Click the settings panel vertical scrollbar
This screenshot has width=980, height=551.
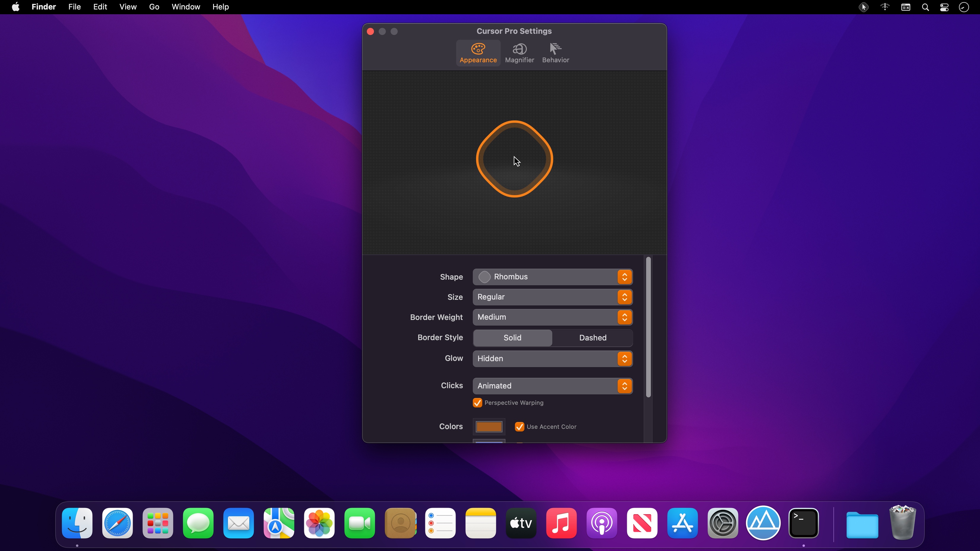point(648,327)
